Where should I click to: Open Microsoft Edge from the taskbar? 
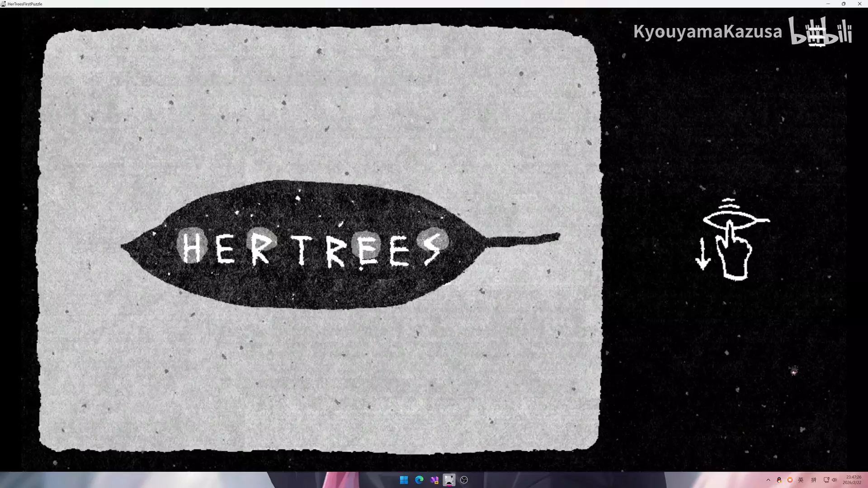click(419, 480)
